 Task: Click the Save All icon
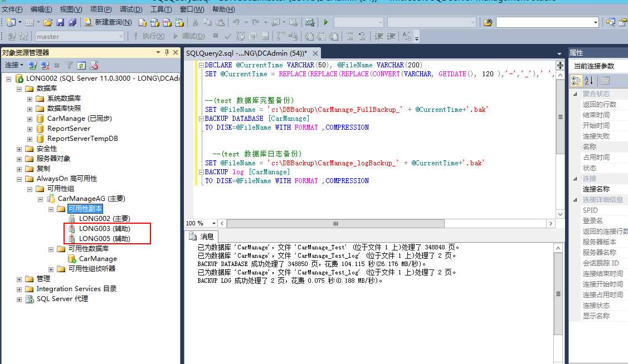(72, 22)
